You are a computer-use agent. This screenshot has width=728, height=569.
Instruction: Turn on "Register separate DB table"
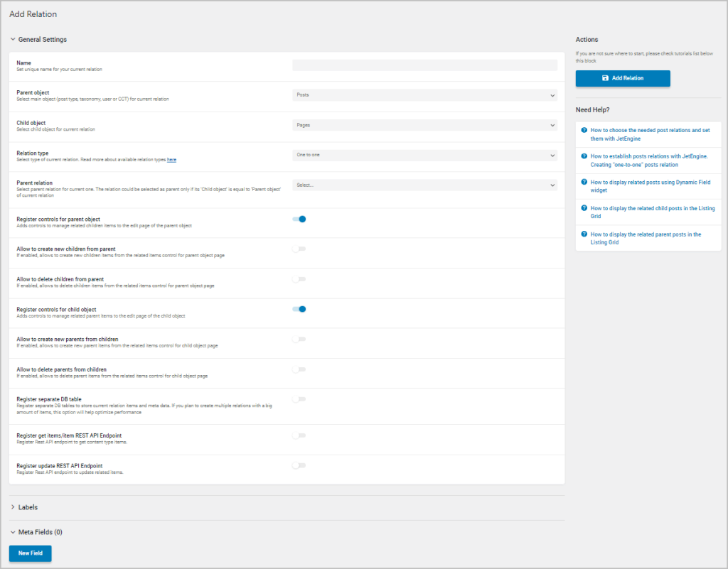pos(299,399)
